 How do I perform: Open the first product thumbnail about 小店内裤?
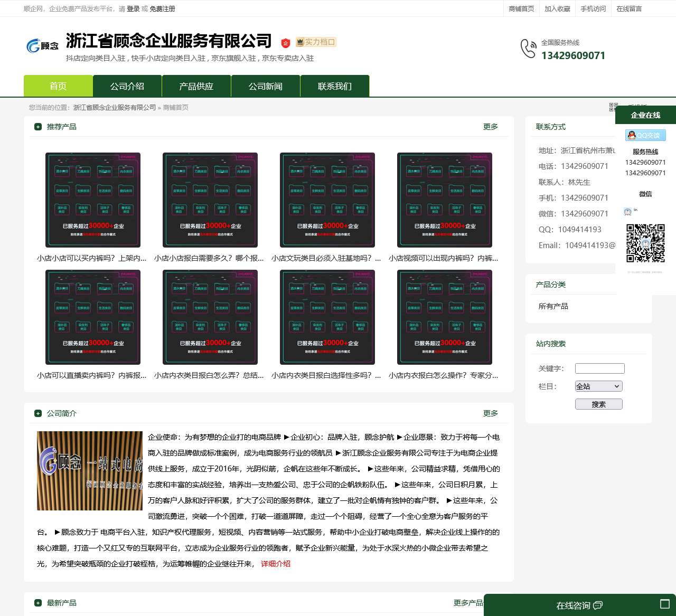pyautogui.click(x=93, y=200)
